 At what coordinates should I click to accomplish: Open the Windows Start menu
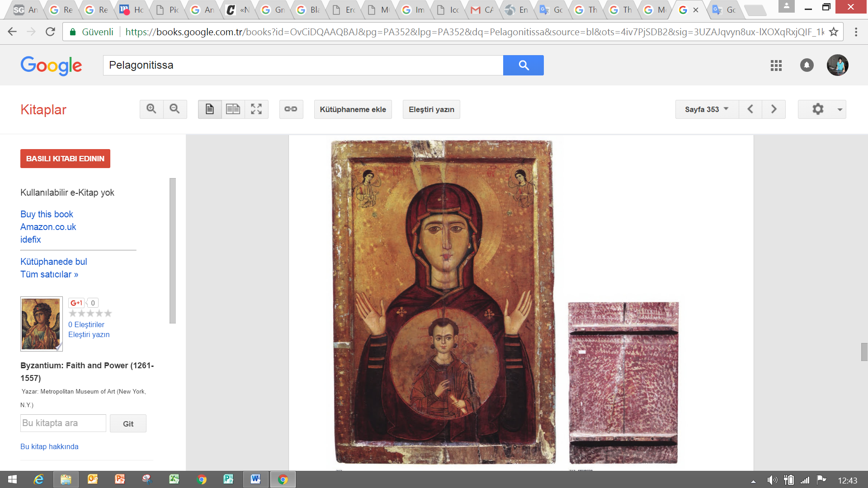click(13, 479)
